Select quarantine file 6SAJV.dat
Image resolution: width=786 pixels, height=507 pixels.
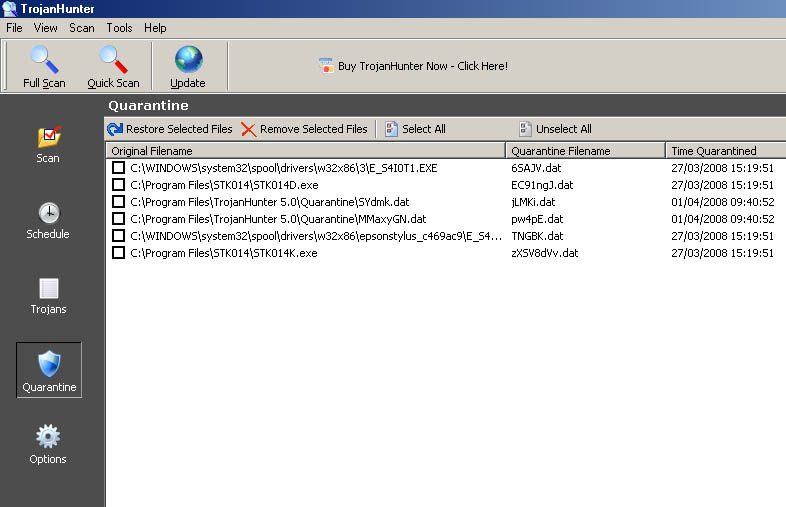[536, 168]
